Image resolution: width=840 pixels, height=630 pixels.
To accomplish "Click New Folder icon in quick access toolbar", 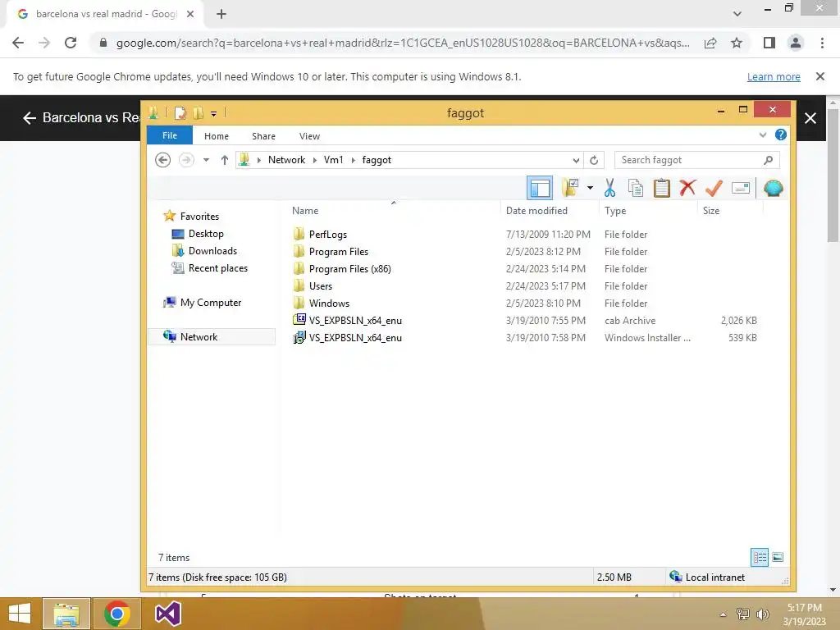I will (x=199, y=113).
